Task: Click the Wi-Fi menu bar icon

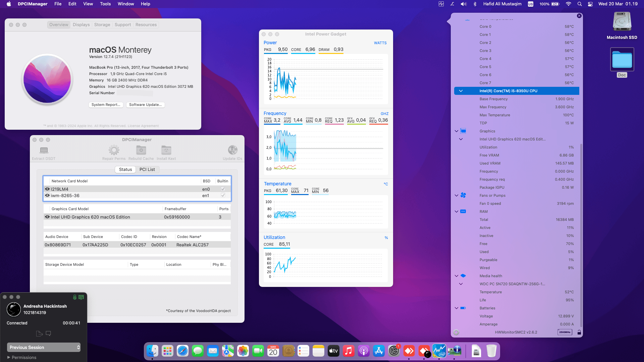Action: pyautogui.click(x=568, y=4)
